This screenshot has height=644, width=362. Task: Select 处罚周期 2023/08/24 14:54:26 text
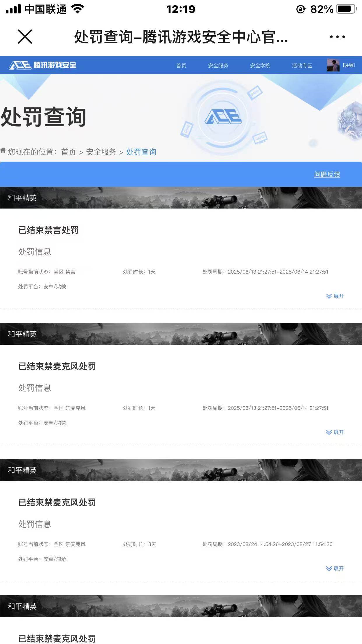267,544
